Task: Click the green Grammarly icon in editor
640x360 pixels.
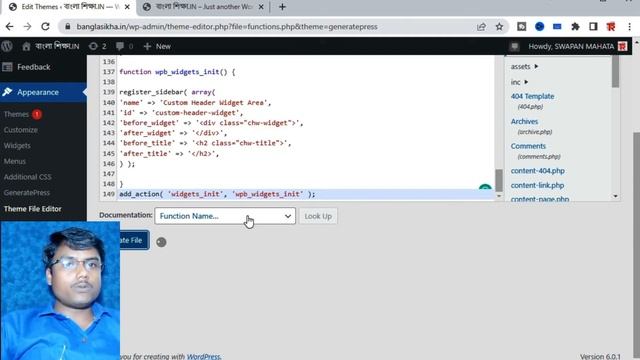Action: point(485,188)
